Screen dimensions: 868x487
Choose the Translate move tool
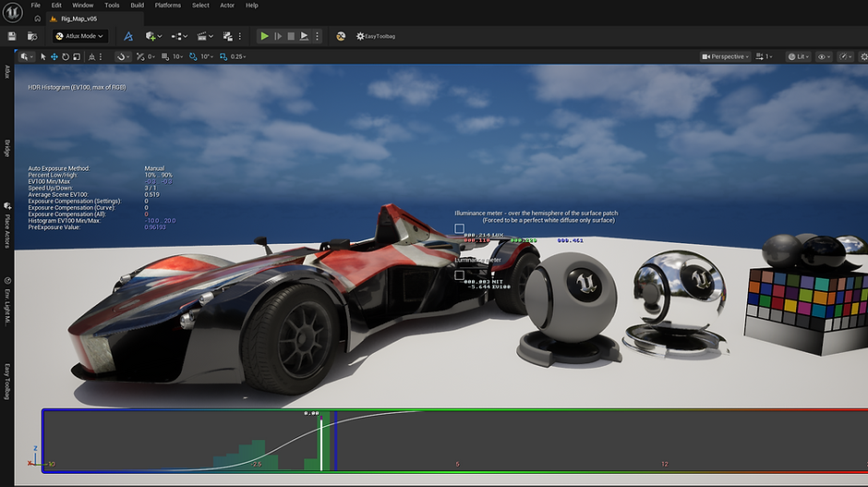click(x=54, y=56)
